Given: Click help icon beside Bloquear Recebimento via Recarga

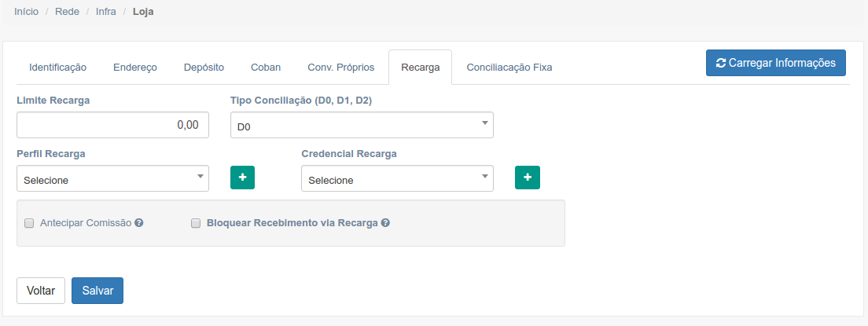Looking at the screenshot, I should tap(385, 223).
